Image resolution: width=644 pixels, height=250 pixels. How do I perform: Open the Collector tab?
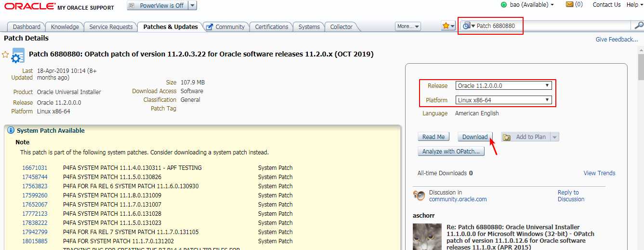click(x=341, y=27)
